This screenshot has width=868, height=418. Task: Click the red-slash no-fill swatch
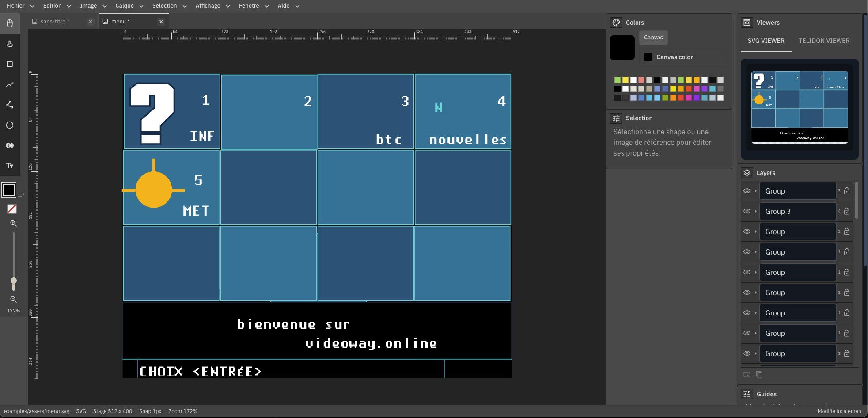[x=12, y=209]
